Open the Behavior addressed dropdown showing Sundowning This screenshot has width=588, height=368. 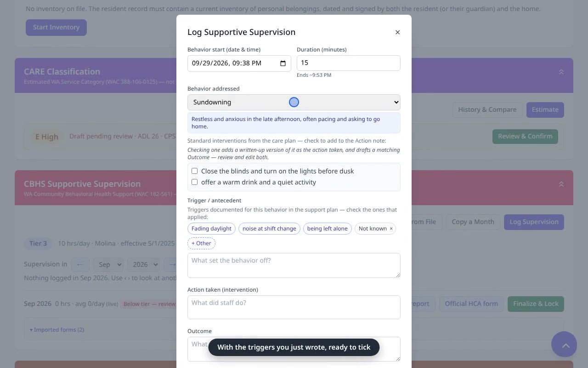click(294, 102)
